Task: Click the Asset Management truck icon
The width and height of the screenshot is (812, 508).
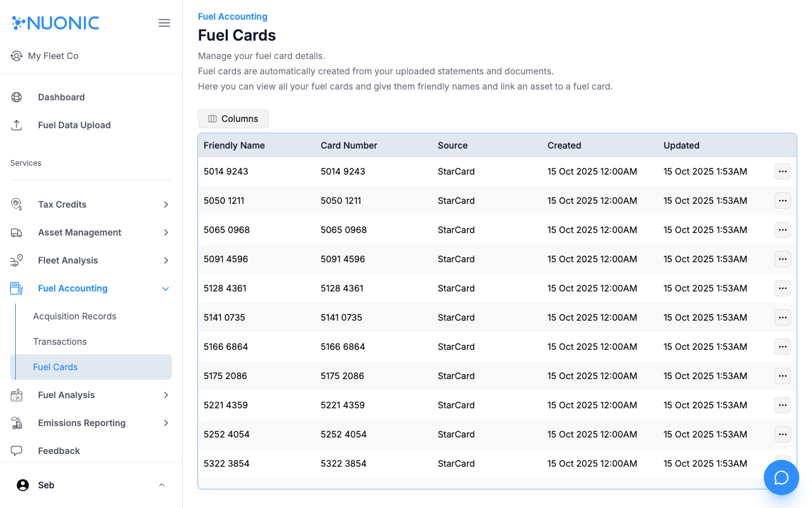Action: click(16, 232)
